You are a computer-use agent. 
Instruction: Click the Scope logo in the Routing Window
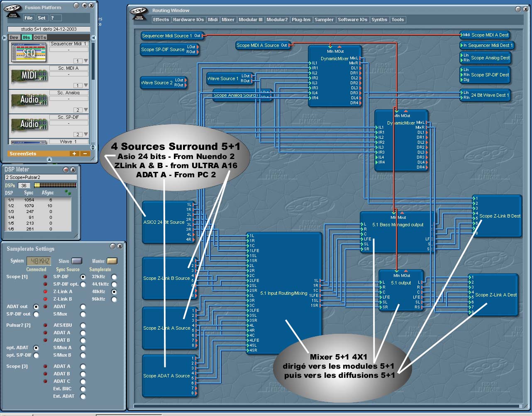[x=139, y=14]
